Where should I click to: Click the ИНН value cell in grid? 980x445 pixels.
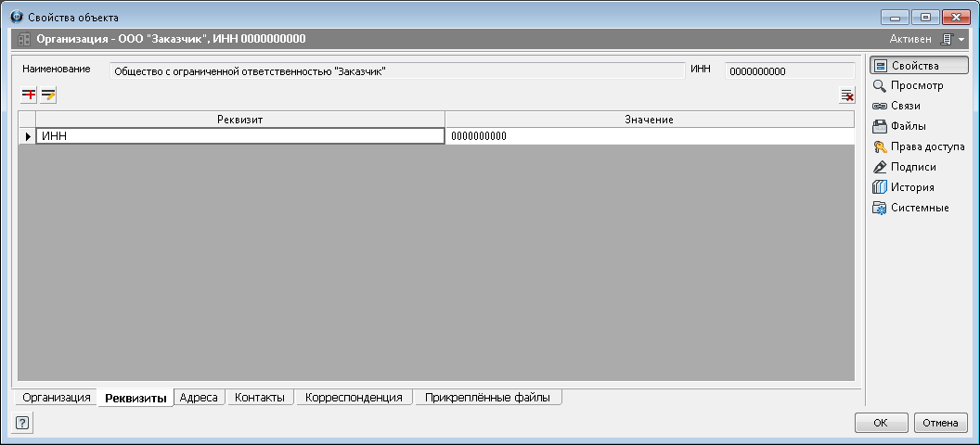tap(649, 136)
